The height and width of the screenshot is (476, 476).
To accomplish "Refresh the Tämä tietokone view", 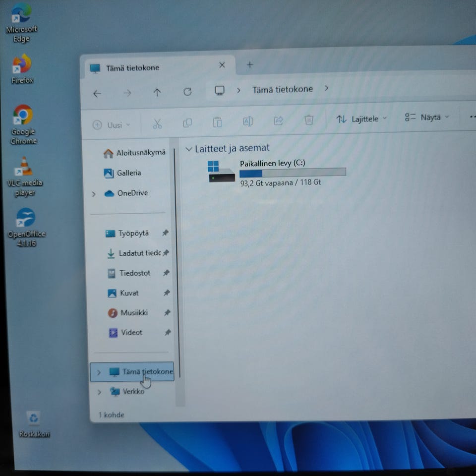I will 187,92.
